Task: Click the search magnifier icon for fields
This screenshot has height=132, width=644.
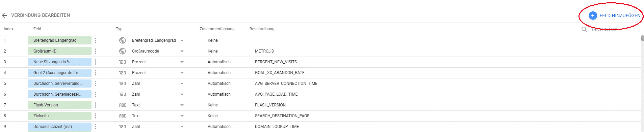Action: 584,29
